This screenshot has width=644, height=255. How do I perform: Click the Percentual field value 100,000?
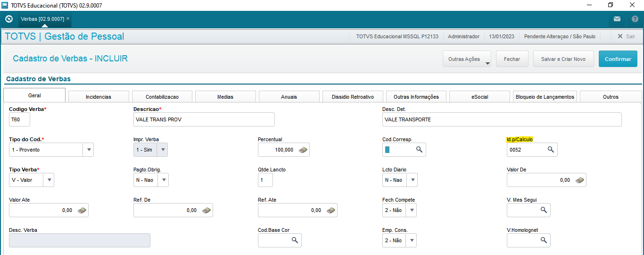pos(284,150)
